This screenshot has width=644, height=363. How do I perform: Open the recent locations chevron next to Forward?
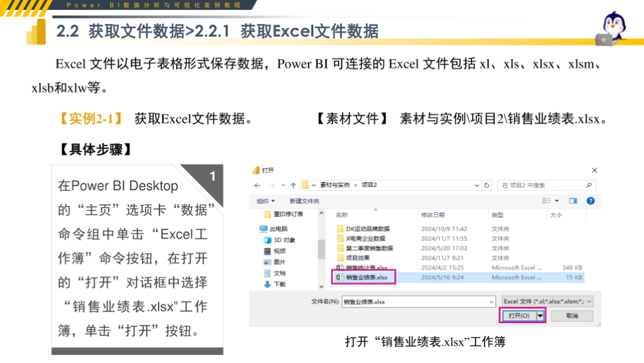[283, 186]
